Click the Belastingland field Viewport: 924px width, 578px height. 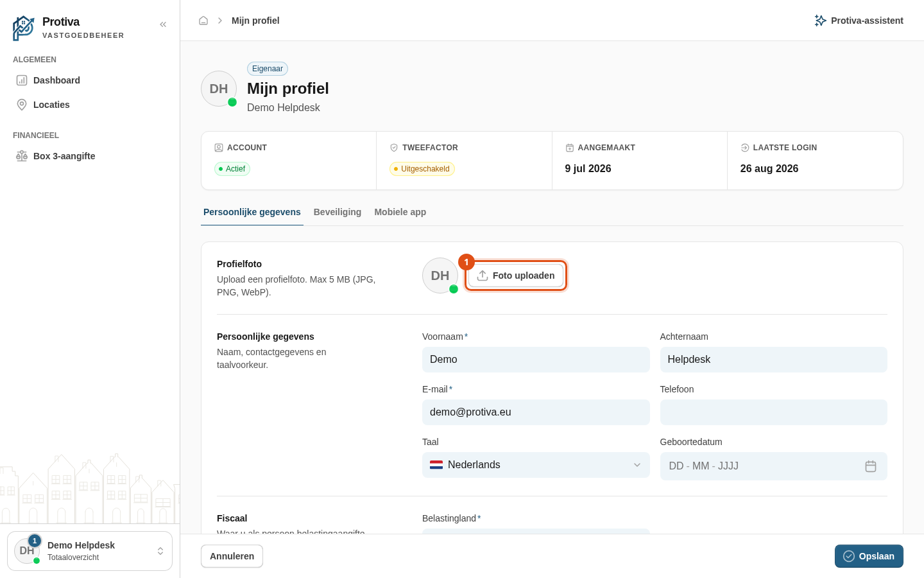click(536, 531)
